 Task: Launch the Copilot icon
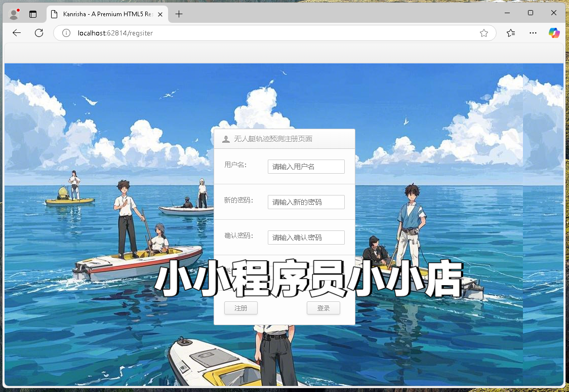[554, 33]
